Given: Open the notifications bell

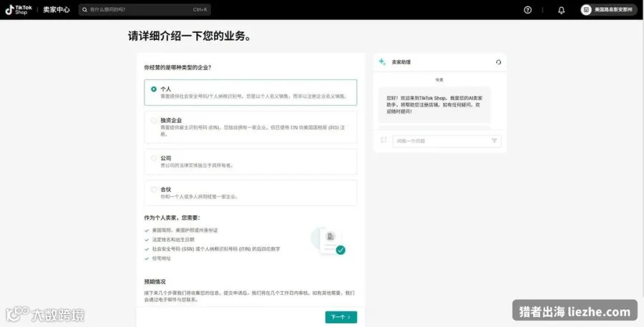Looking at the screenshot, I should coord(561,10).
